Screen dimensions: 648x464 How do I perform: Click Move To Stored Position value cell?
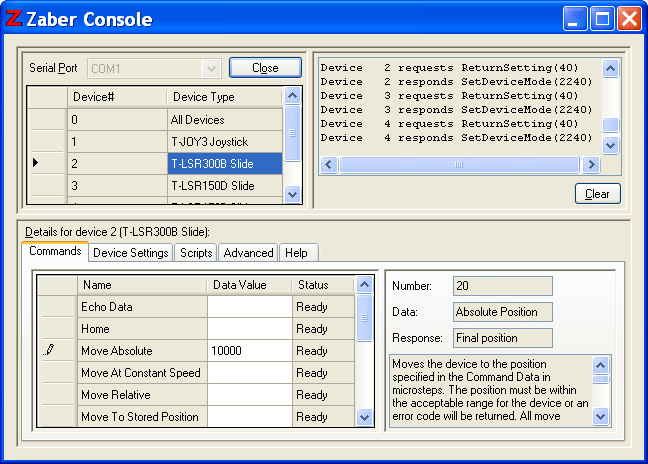[x=250, y=416]
